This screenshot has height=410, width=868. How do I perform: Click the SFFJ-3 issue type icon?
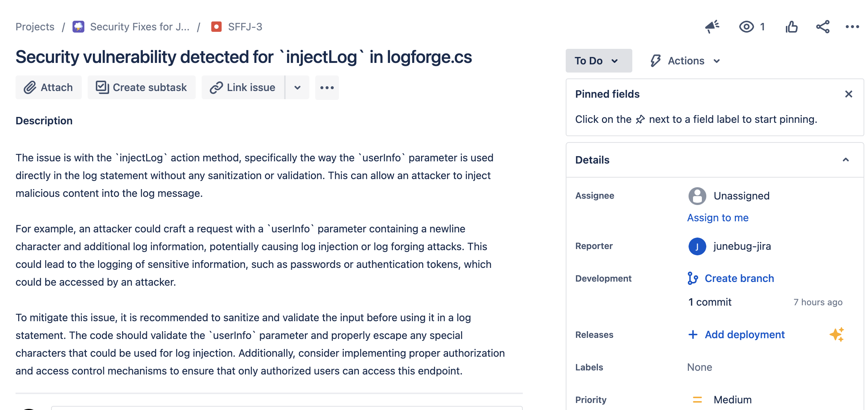216,26
